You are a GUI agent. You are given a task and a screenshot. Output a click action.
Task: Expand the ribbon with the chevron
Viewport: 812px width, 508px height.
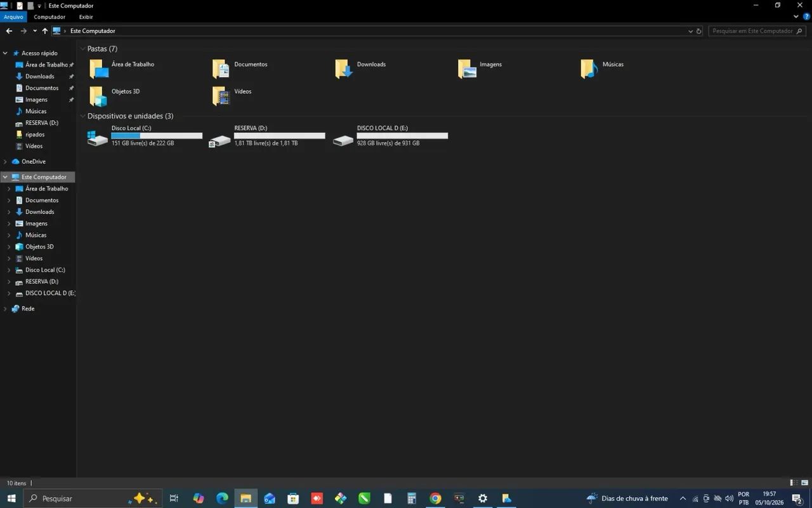797,17
